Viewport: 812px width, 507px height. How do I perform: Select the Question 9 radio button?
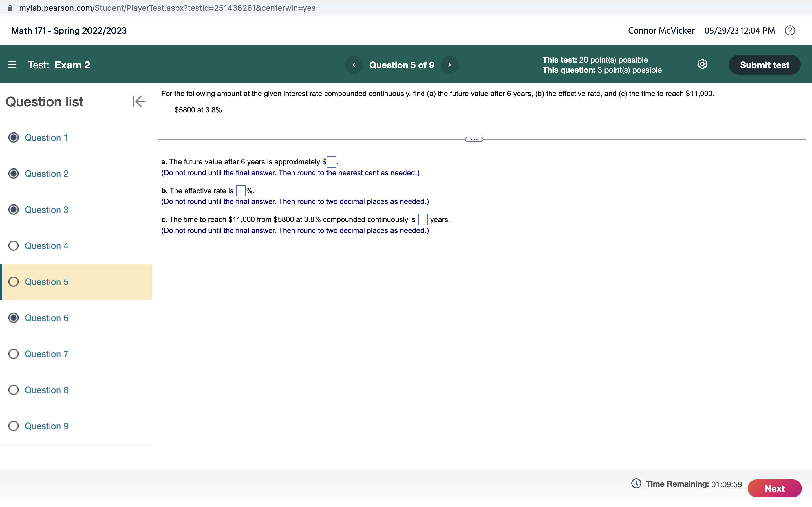(14, 426)
